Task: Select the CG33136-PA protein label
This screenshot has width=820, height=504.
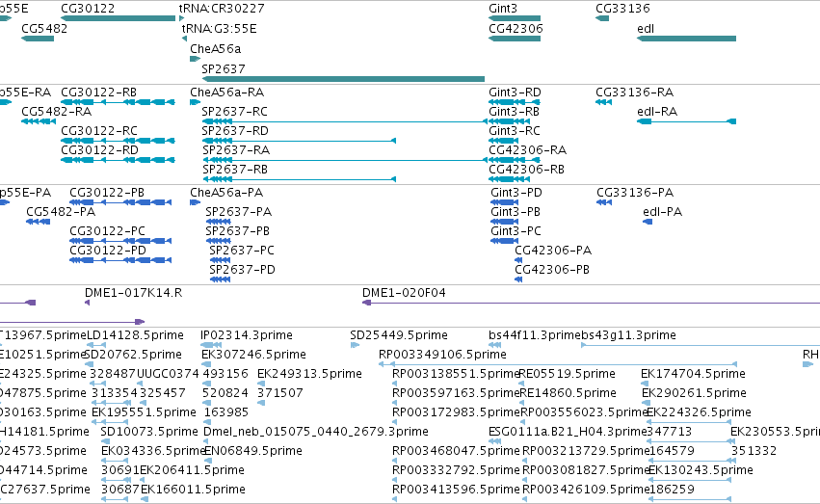Action: tap(635, 193)
